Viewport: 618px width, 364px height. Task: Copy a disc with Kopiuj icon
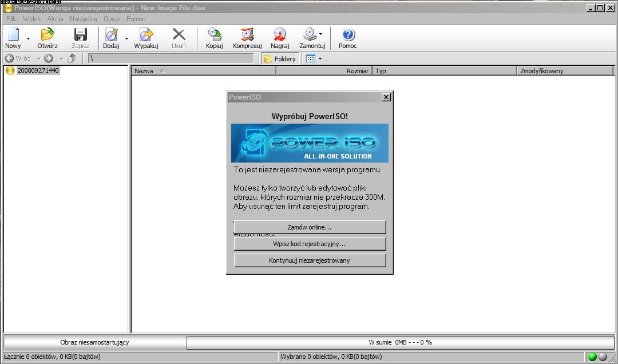coord(215,35)
